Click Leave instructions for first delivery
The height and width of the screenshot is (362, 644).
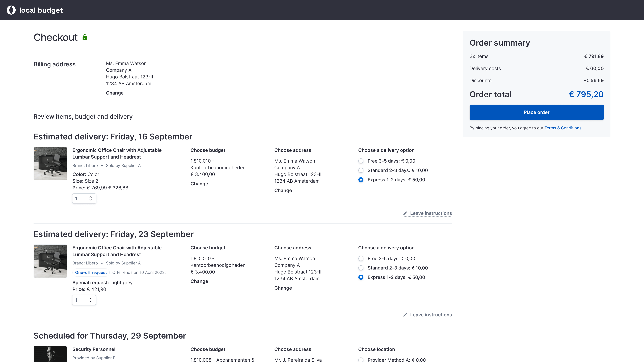(x=431, y=213)
